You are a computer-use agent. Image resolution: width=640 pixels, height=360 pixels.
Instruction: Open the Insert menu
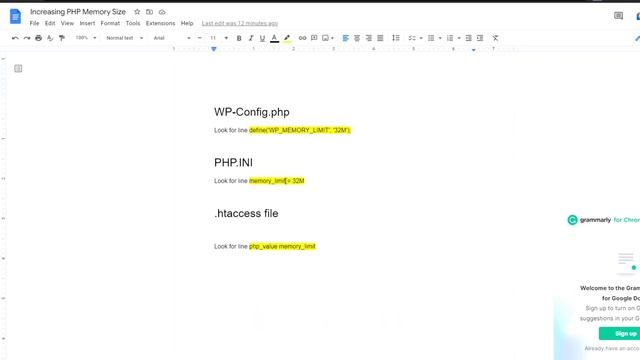[x=87, y=23]
